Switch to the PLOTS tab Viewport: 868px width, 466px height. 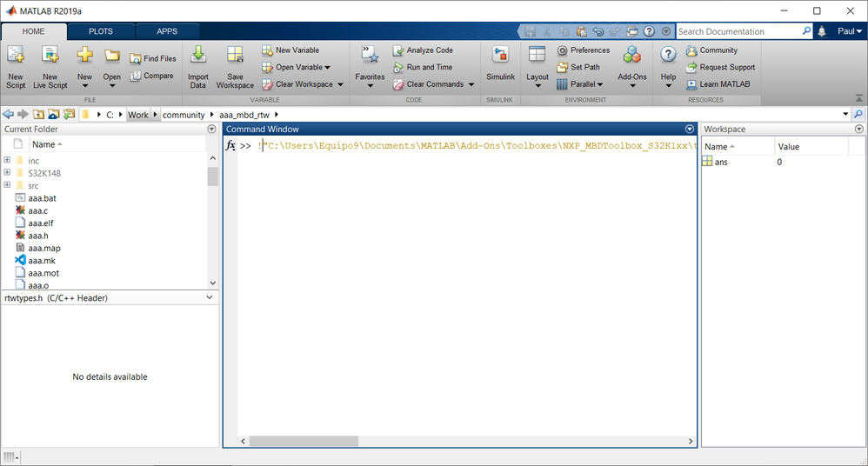101,31
